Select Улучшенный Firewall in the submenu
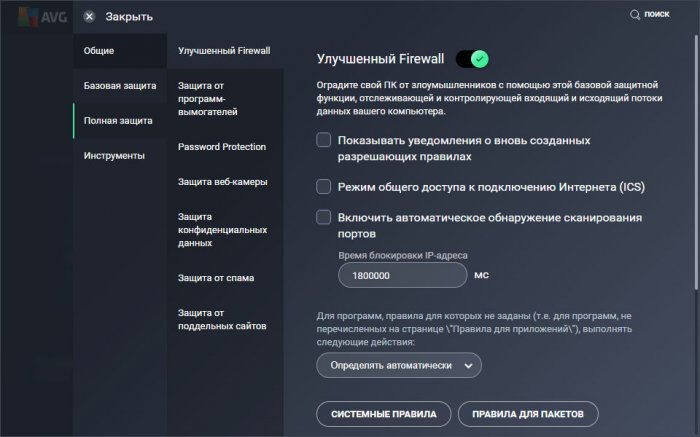The image size is (700, 437). [224, 50]
